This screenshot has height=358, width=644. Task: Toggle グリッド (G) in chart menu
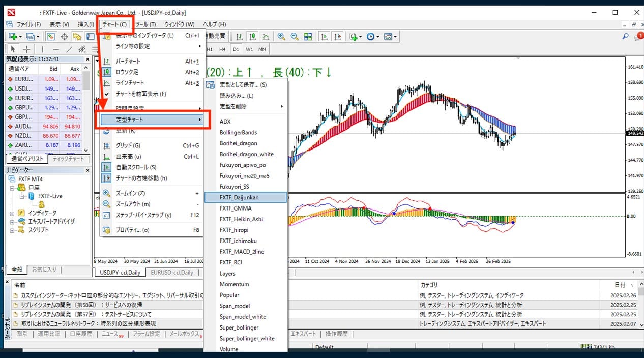(152, 145)
